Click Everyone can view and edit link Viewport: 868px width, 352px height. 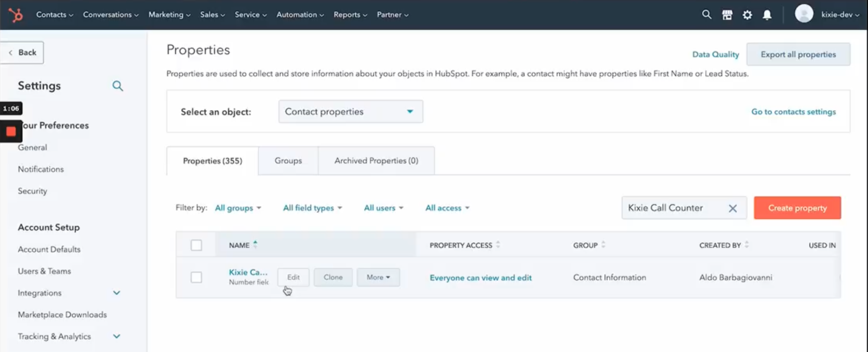[x=481, y=278]
